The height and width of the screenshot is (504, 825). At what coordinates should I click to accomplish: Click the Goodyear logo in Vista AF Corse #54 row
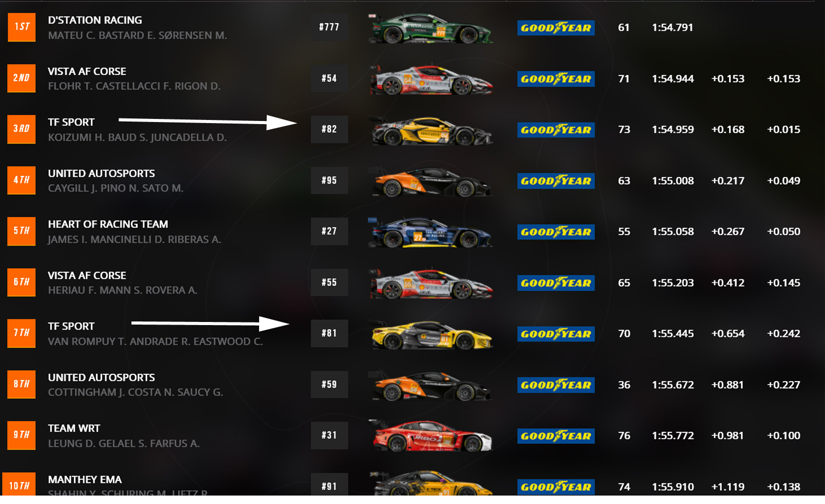[x=556, y=79]
